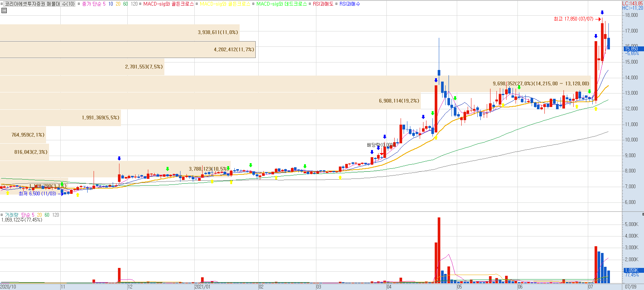
Task: Click the tallest red volume bar near late April
Action: (x=439, y=250)
